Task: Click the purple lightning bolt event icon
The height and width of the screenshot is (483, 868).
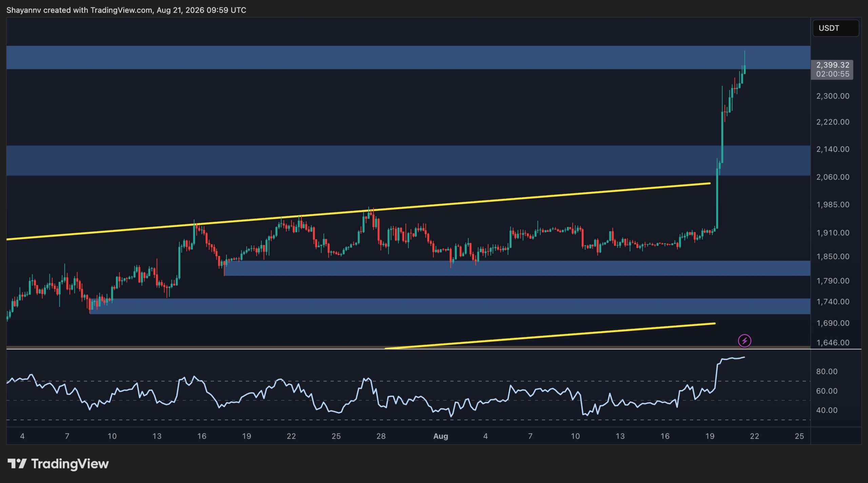Action: [744, 341]
